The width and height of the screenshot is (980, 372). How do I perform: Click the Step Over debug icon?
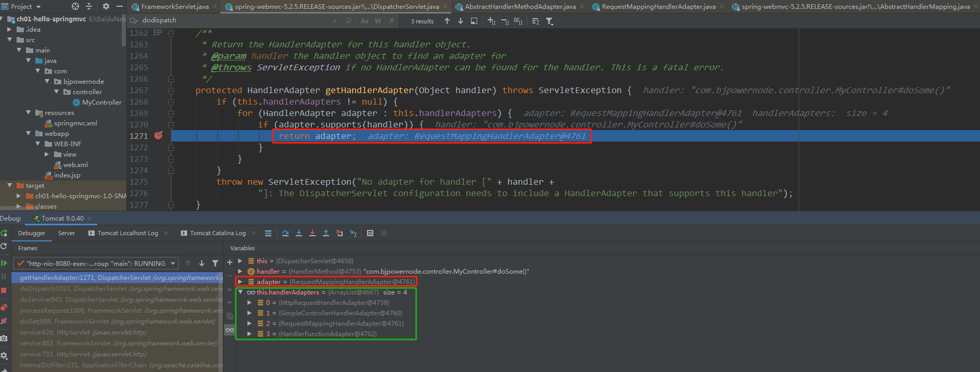[x=285, y=233]
